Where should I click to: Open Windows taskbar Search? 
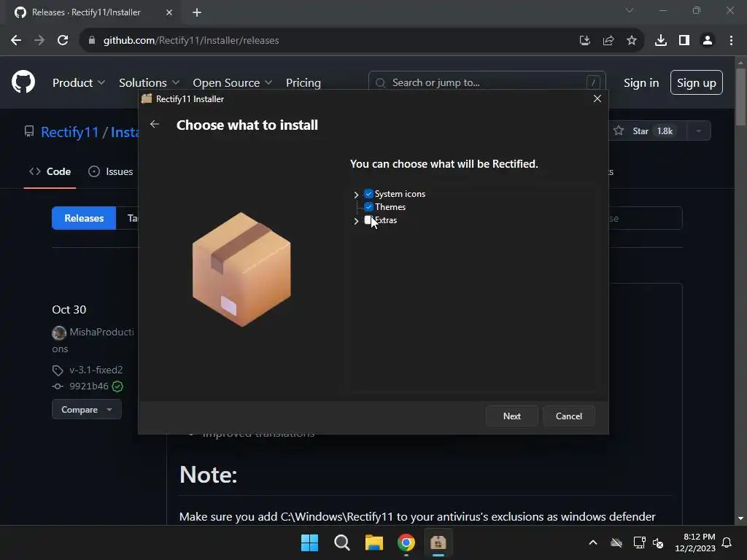point(342,542)
